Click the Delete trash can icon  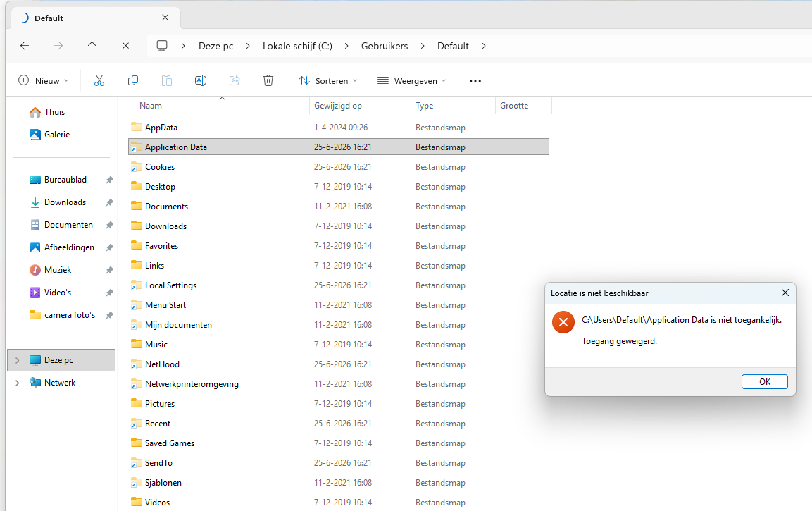pyautogui.click(x=268, y=81)
